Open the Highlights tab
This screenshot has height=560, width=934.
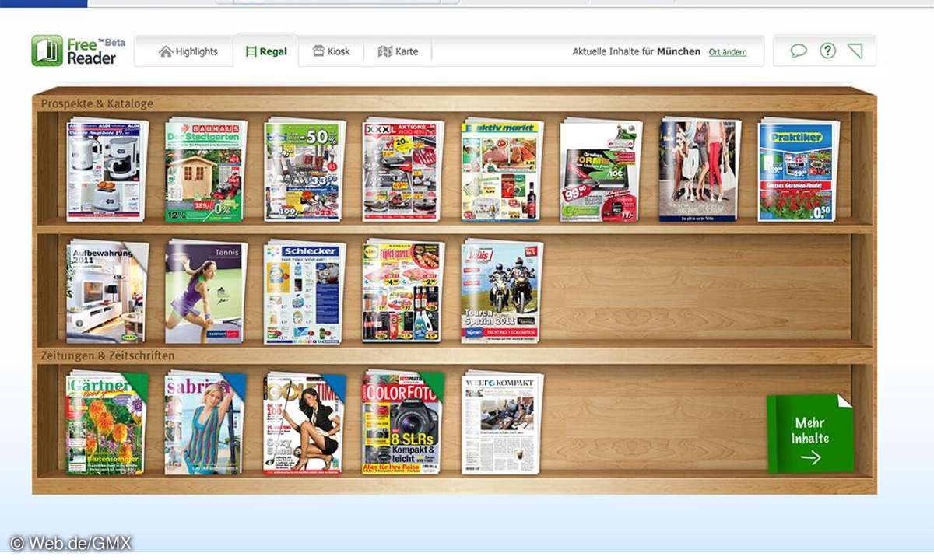[x=188, y=51]
